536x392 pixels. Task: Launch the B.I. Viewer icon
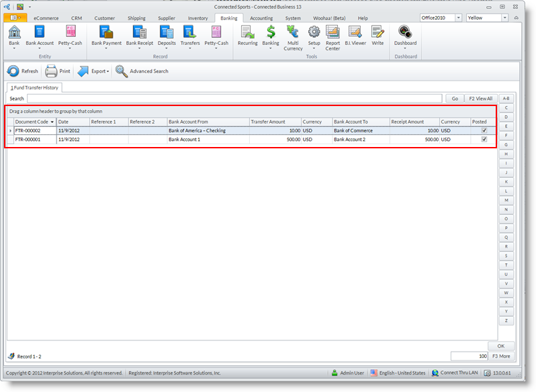pyautogui.click(x=355, y=31)
